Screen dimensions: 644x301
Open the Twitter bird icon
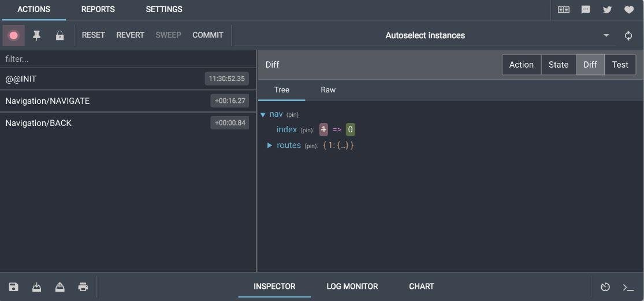click(x=608, y=10)
